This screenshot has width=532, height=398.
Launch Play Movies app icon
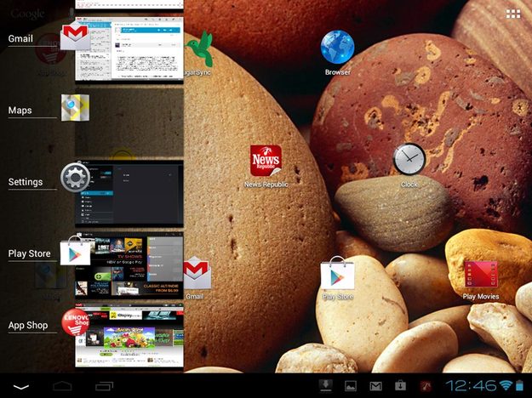[481, 274]
